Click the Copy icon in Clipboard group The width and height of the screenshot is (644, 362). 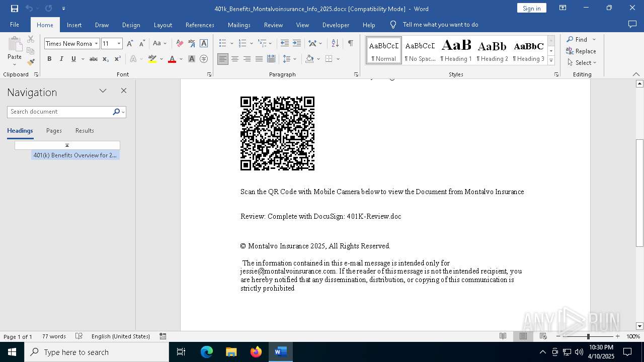(x=31, y=51)
